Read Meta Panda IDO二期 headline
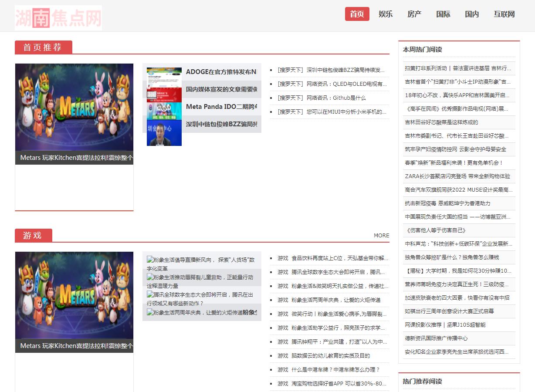 pyautogui.click(x=221, y=107)
